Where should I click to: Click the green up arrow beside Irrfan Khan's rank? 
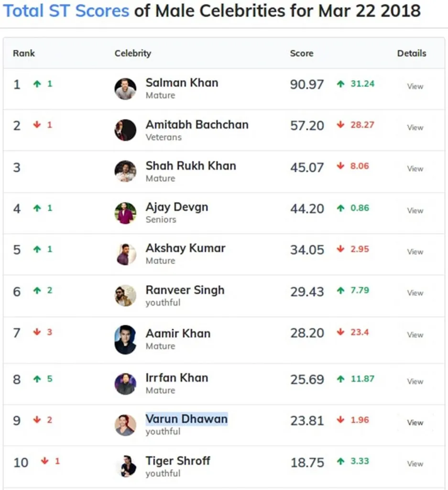[37, 379]
